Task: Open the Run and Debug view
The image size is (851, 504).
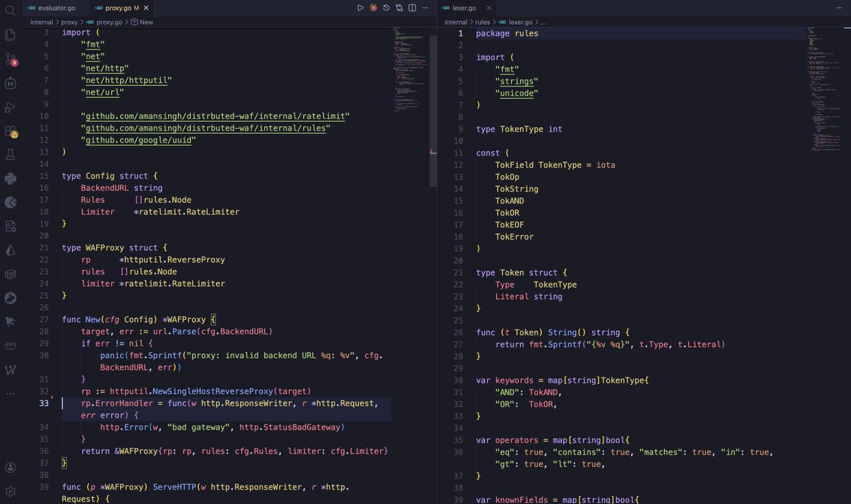Action: pyautogui.click(x=11, y=107)
